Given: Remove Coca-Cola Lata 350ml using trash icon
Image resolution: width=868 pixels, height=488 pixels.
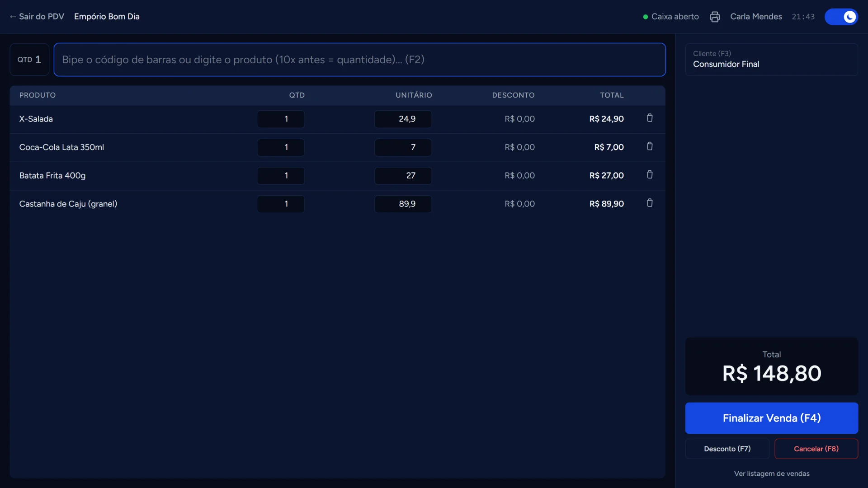Looking at the screenshot, I should pyautogui.click(x=650, y=146).
